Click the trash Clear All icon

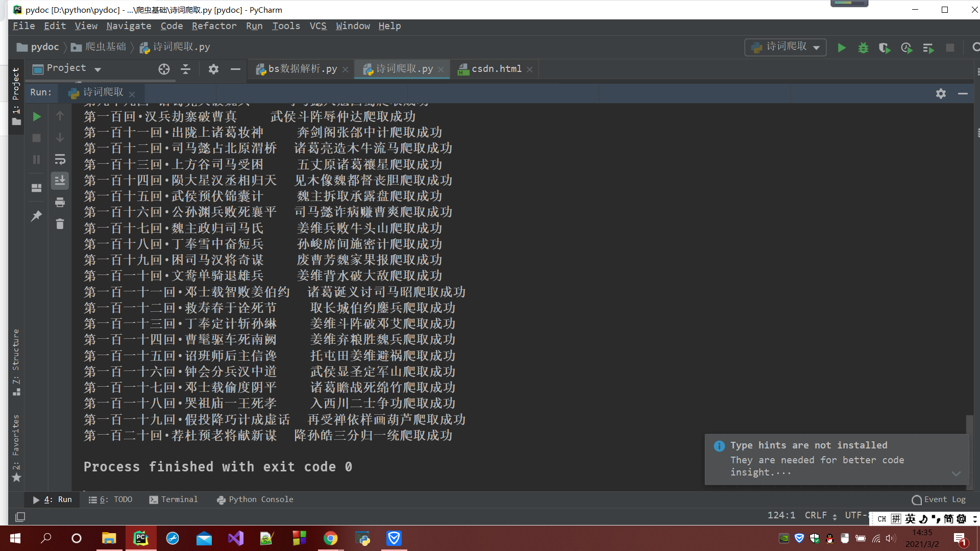tap(60, 224)
